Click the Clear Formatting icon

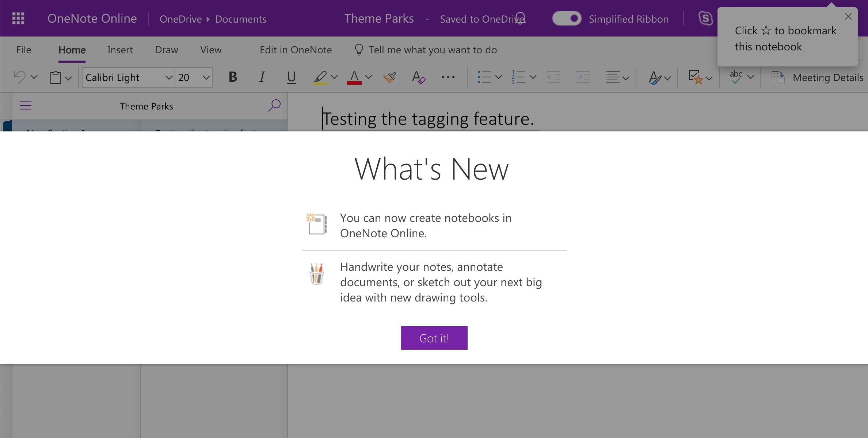coord(419,77)
